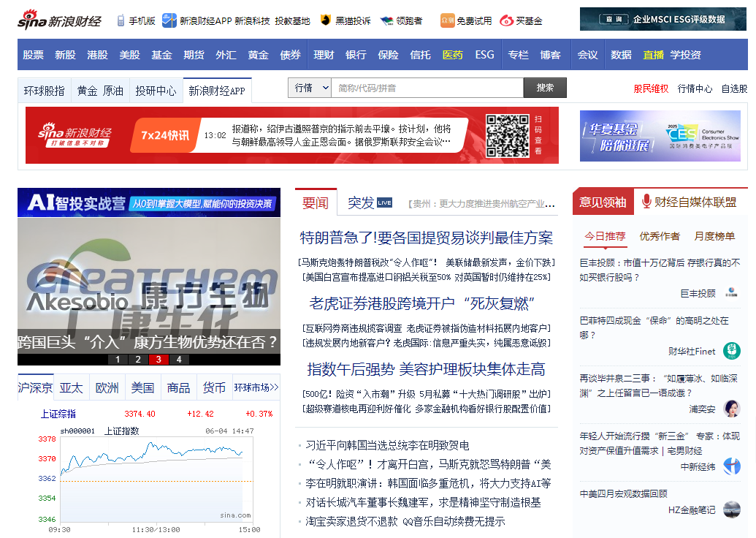756x538 pixels.
Task: Open 巴菲特四成现金“保命” article
Action: pyautogui.click(x=654, y=327)
